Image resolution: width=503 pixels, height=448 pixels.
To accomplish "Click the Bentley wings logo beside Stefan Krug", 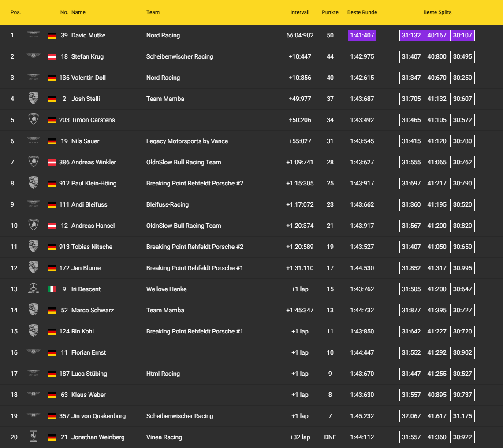I will pos(33,56).
